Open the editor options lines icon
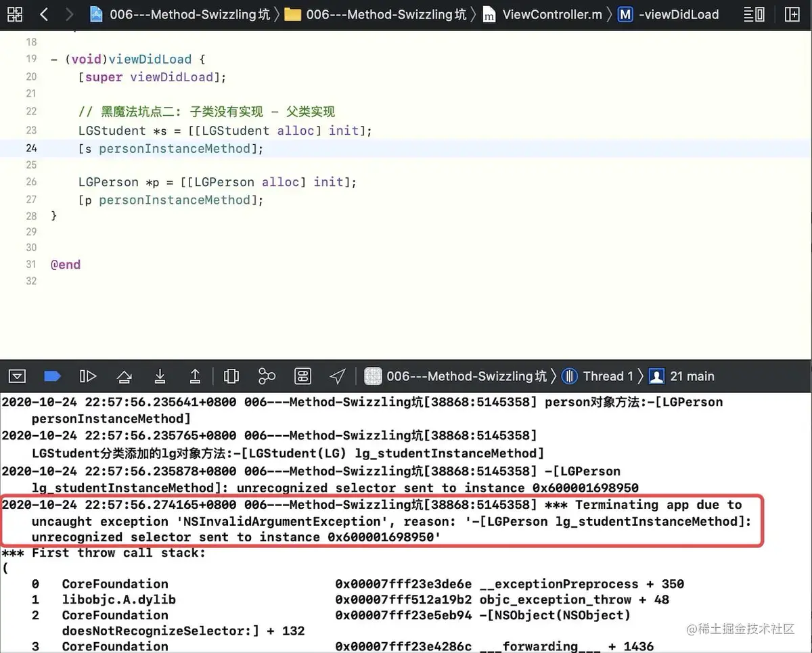Screen dimensions: 812x653 [754, 14]
